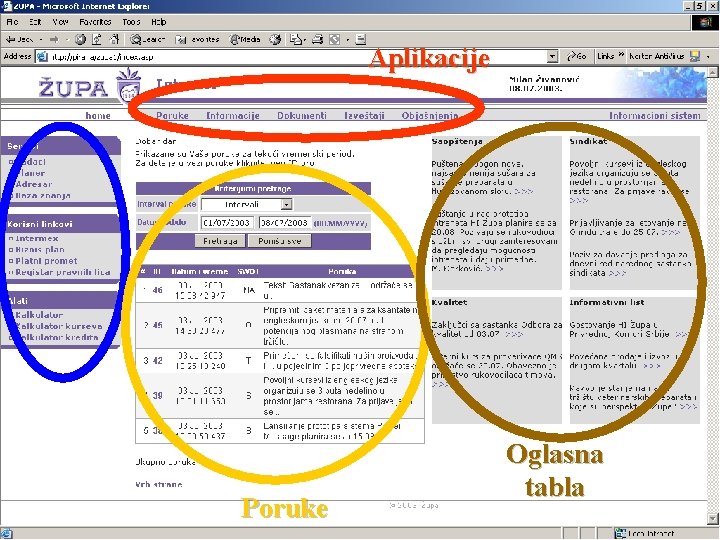Open the Dokumenti navigation link
720x540 pixels.
(x=302, y=116)
